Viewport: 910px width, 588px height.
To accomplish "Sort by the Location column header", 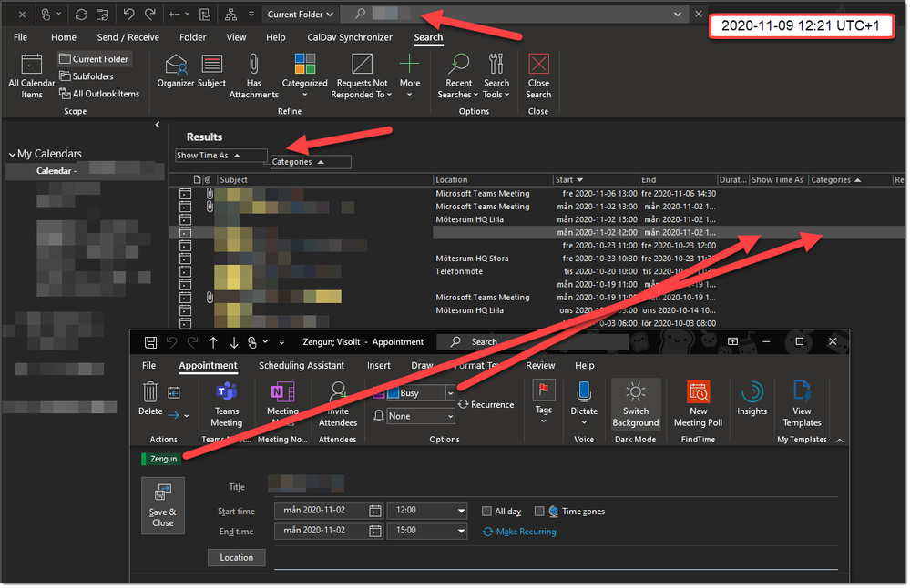I will pyautogui.click(x=492, y=179).
